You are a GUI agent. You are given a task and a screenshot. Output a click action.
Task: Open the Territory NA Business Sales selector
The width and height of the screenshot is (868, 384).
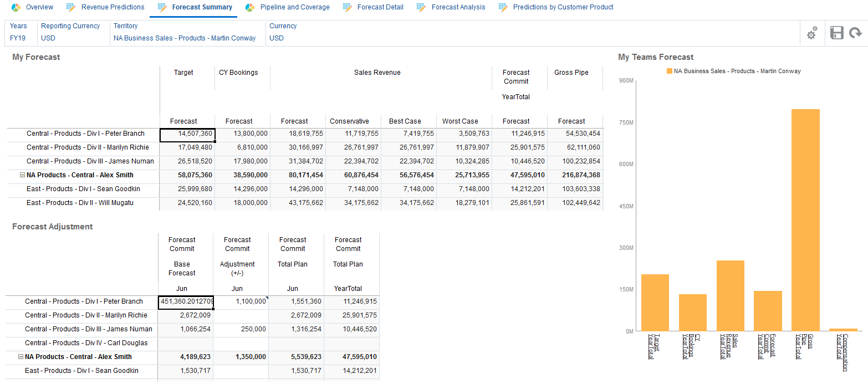tap(185, 38)
